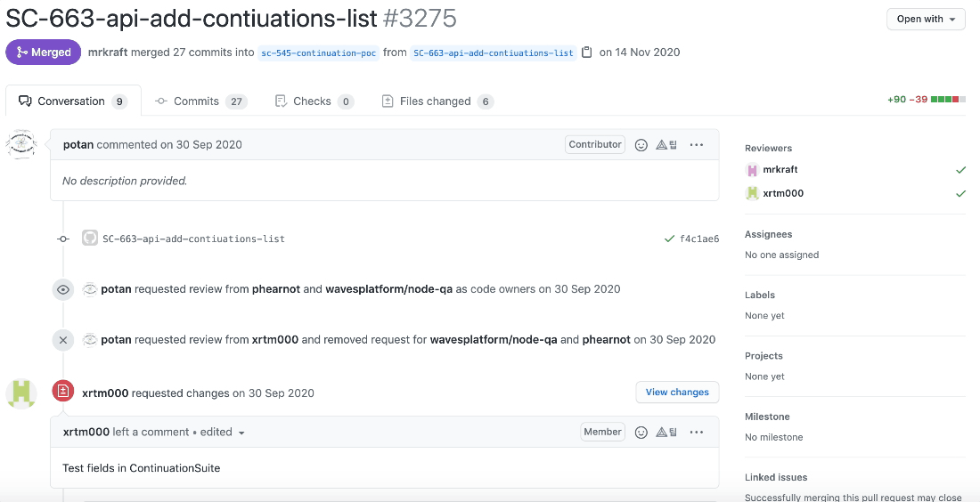Open the 'Open with' dropdown

click(x=926, y=19)
